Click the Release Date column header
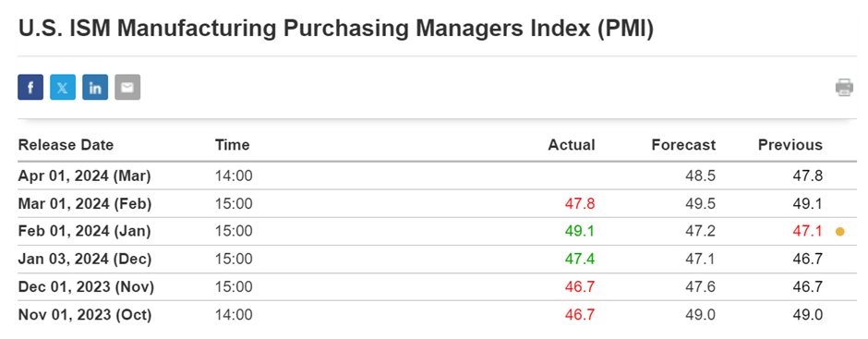The height and width of the screenshot is (339, 868). tap(66, 145)
